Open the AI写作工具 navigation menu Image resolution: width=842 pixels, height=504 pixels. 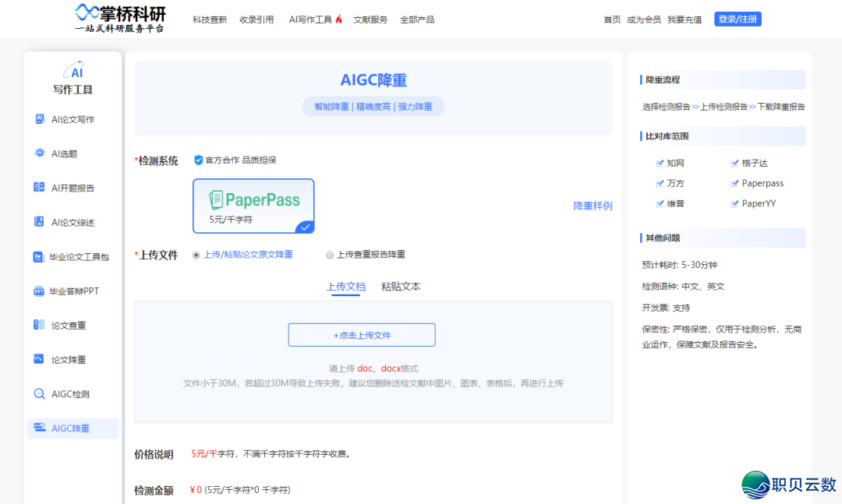point(314,19)
